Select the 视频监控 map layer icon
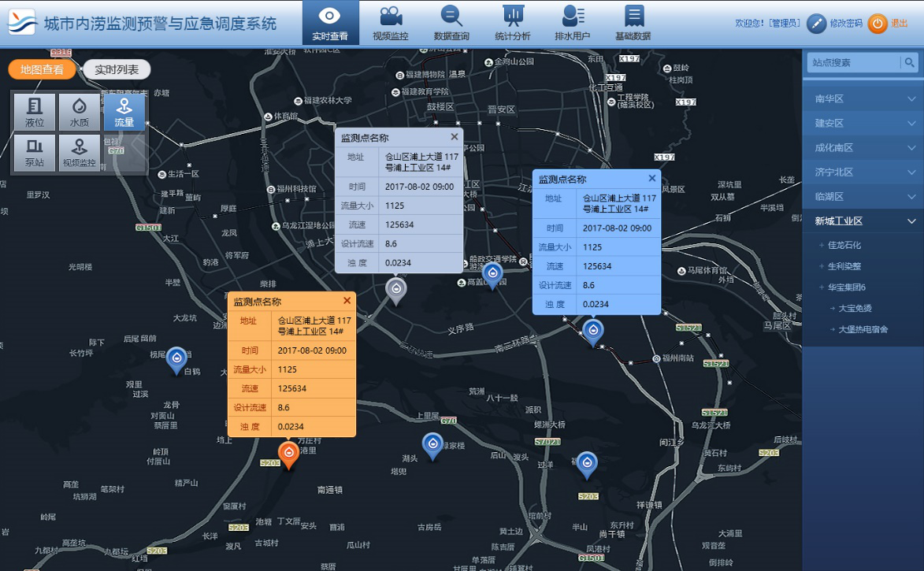The width and height of the screenshot is (924, 571). [80, 152]
